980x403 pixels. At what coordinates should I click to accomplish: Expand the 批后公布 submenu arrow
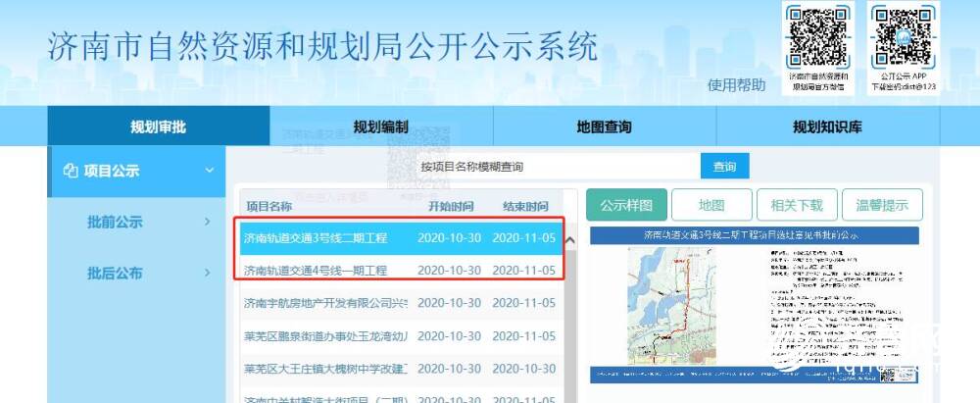click(x=207, y=273)
